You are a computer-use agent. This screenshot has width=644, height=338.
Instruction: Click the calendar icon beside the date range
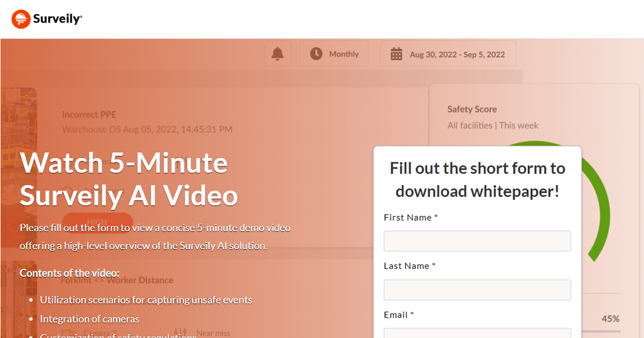pos(397,54)
